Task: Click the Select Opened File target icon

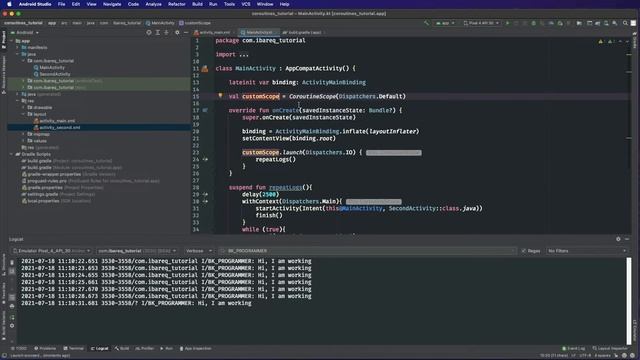Action: point(149,33)
